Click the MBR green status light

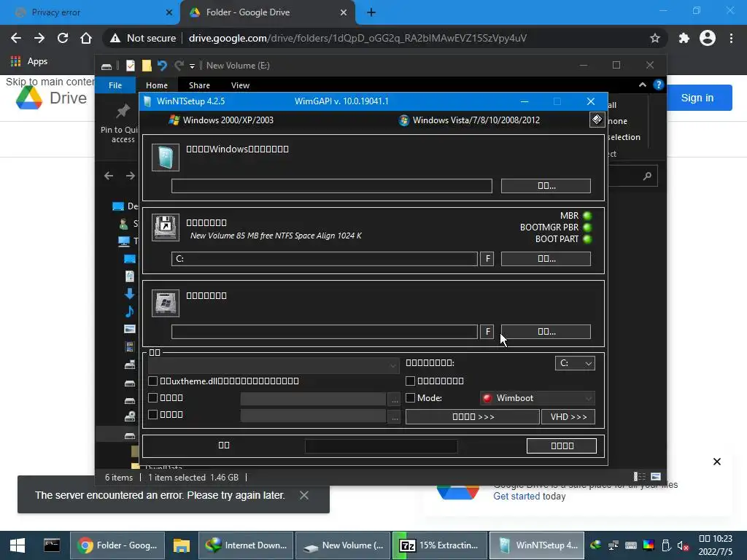click(587, 216)
